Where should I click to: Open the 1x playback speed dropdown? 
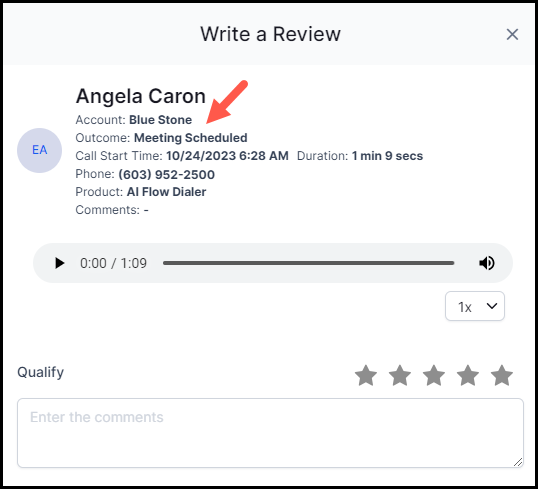point(475,306)
